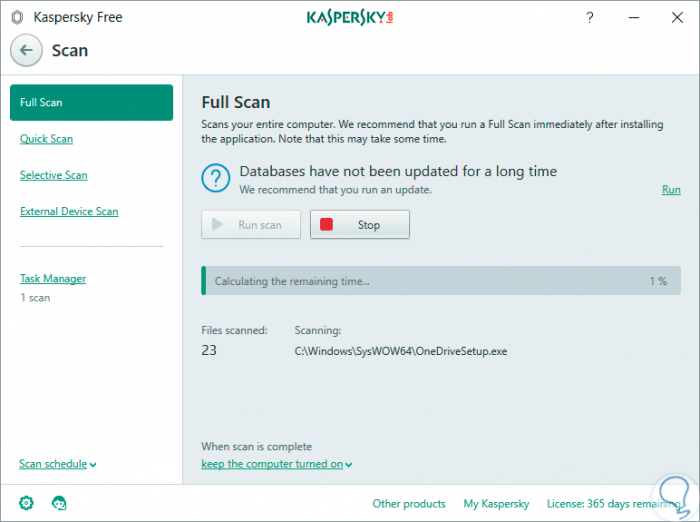Viewport: 700px width, 522px height.
Task: Open support using the headset face icon
Action: (59, 503)
